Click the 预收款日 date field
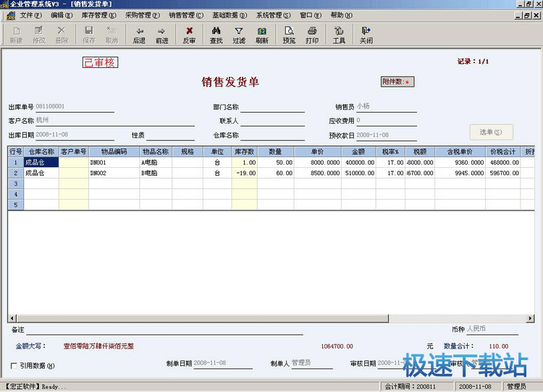 tap(387, 135)
